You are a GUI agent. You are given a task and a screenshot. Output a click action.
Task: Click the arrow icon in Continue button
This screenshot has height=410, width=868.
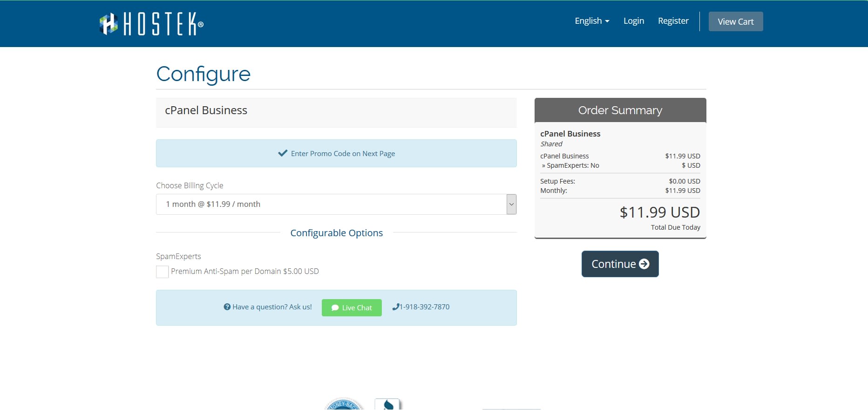644,264
